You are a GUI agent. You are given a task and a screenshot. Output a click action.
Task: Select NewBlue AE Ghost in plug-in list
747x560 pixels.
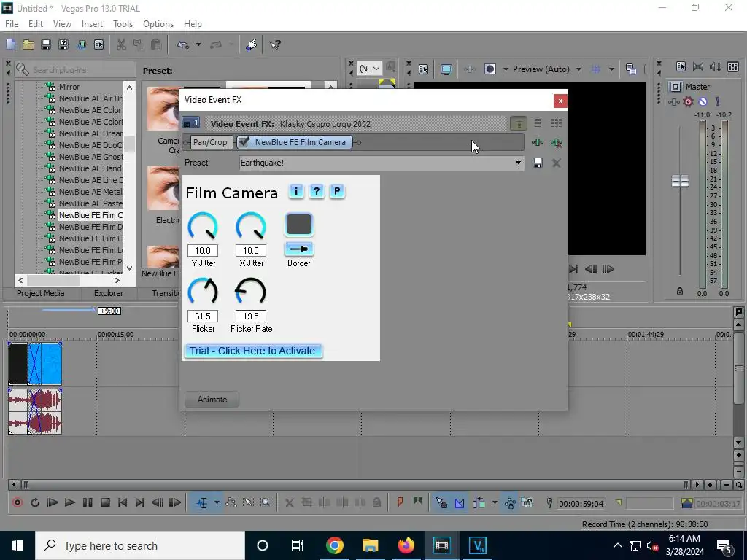coord(90,157)
